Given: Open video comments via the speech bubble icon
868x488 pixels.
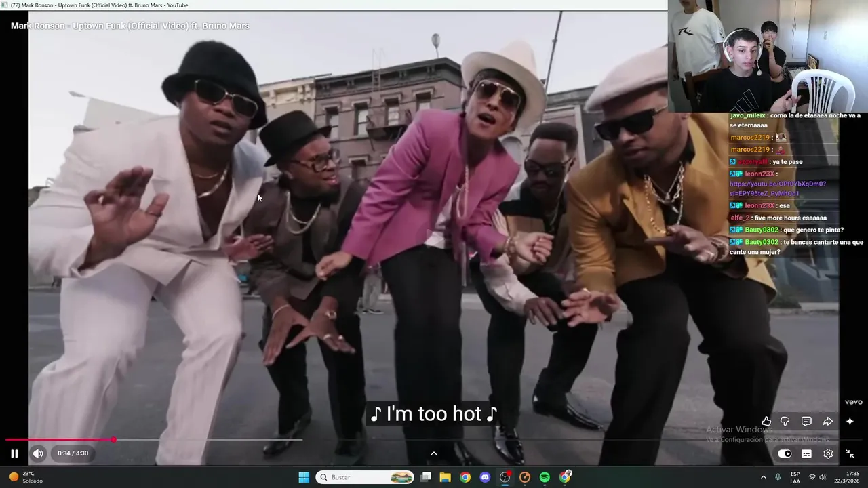Looking at the screenshot, I should 806,422.
